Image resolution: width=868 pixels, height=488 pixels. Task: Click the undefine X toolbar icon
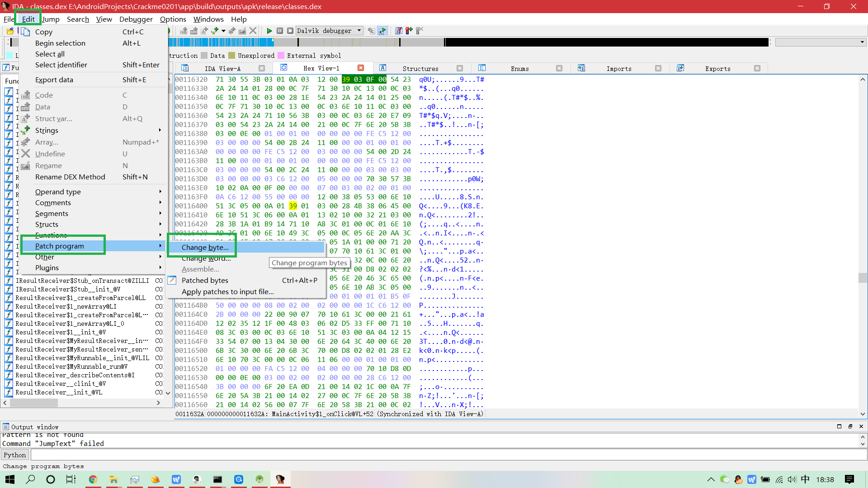click(x=253, y=31)
